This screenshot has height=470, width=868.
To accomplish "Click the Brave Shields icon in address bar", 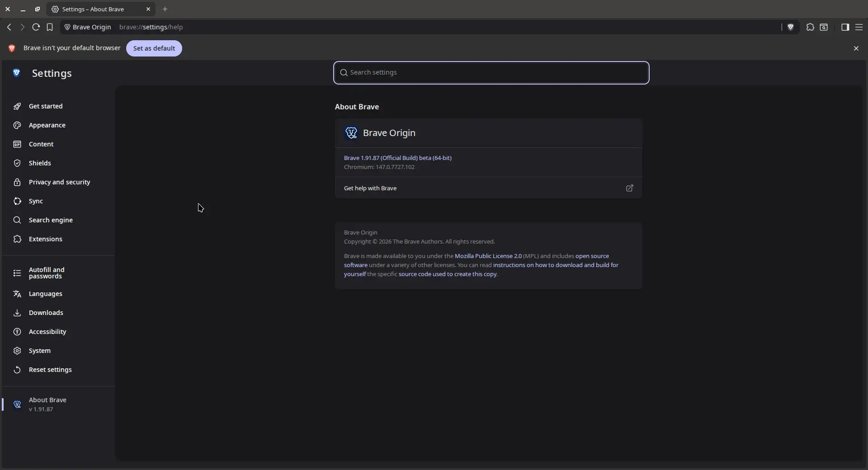I will pyautogui.click(x=790, y=27).
